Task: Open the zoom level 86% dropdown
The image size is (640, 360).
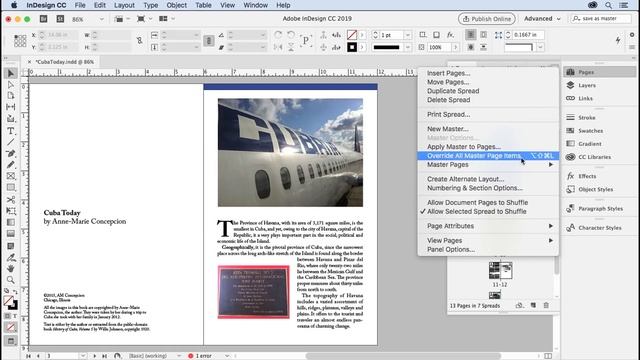Action: pos(102,19)
